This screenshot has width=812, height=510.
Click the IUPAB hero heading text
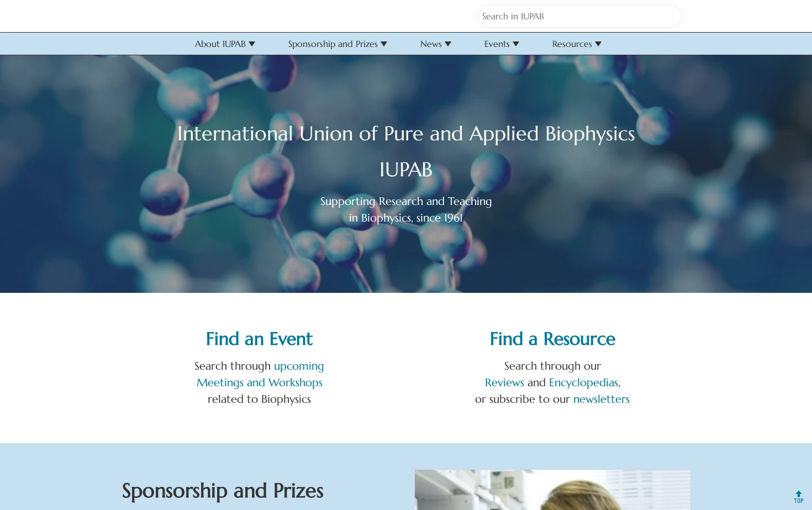point(406,170)
